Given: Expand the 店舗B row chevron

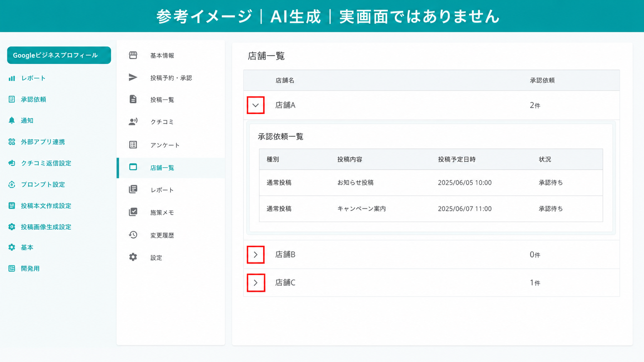Looking at the screenshot, I should (255, 254).
